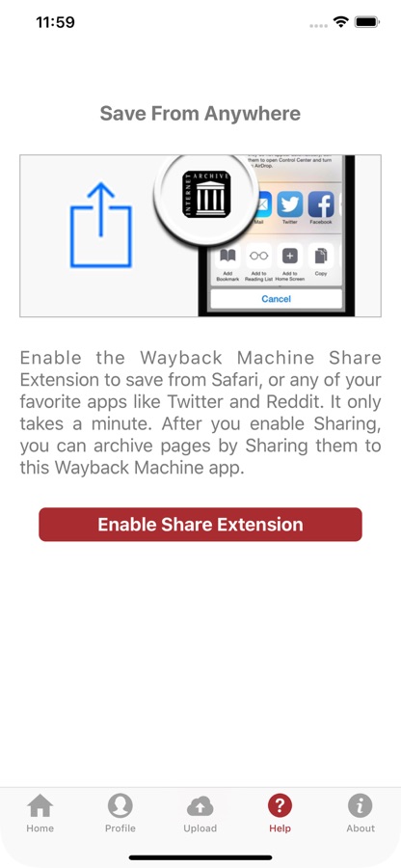Switch to the About tab label

[x=361, y=828]
